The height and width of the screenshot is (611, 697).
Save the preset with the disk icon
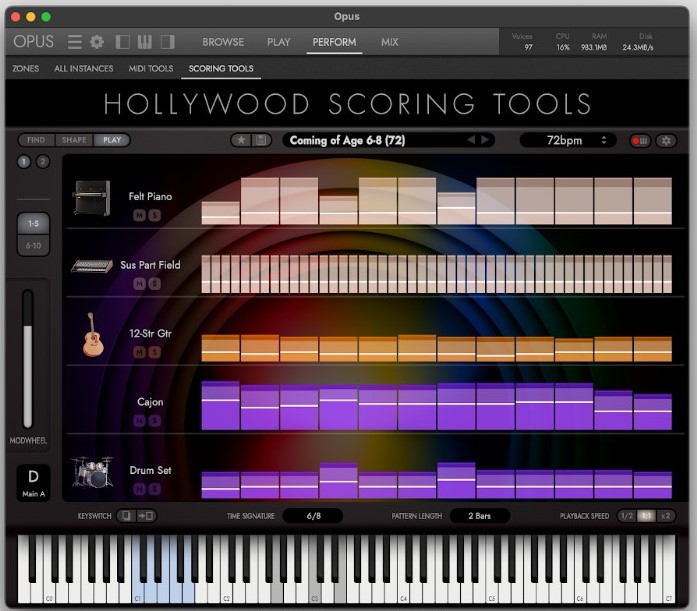261,140
